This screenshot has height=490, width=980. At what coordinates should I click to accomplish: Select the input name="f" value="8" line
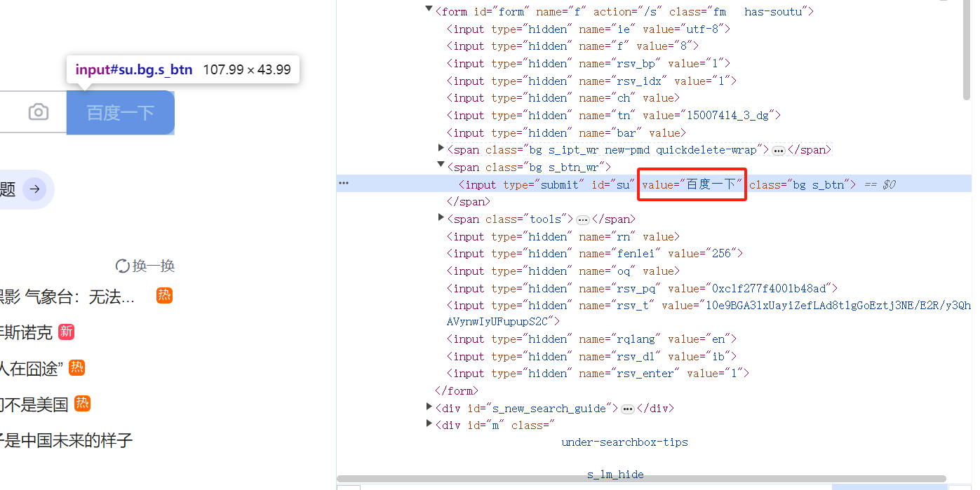click(573, 46)
